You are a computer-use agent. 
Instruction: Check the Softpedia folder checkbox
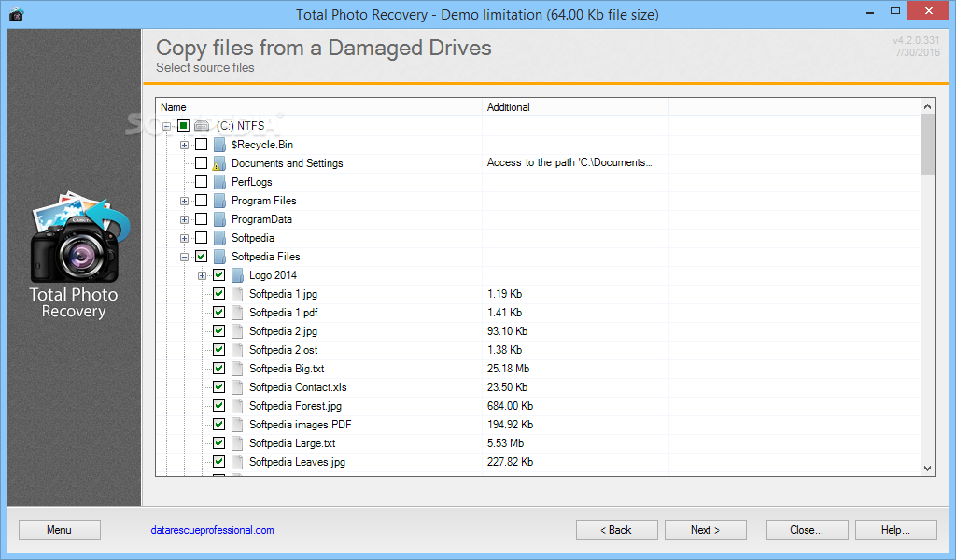(202, 238)
